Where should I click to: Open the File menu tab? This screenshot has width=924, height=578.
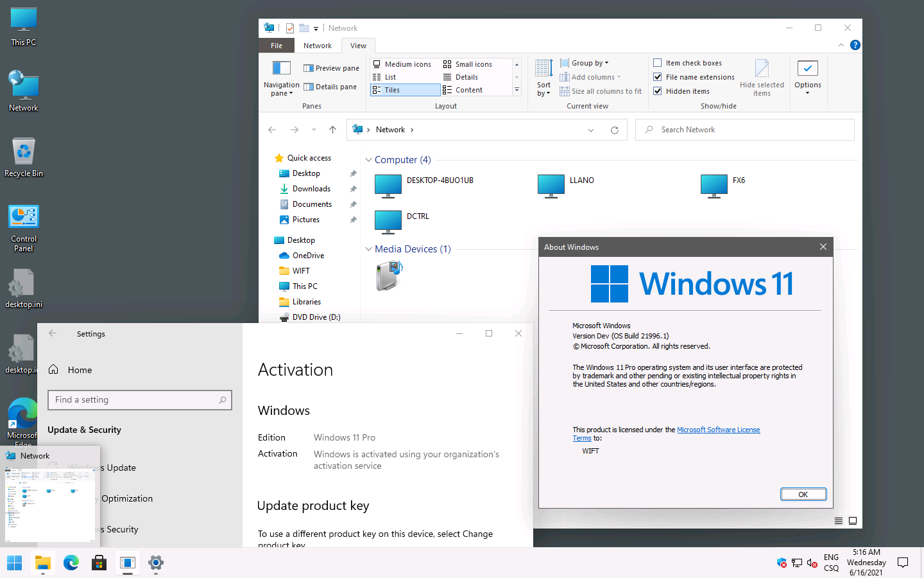(277, 46)
